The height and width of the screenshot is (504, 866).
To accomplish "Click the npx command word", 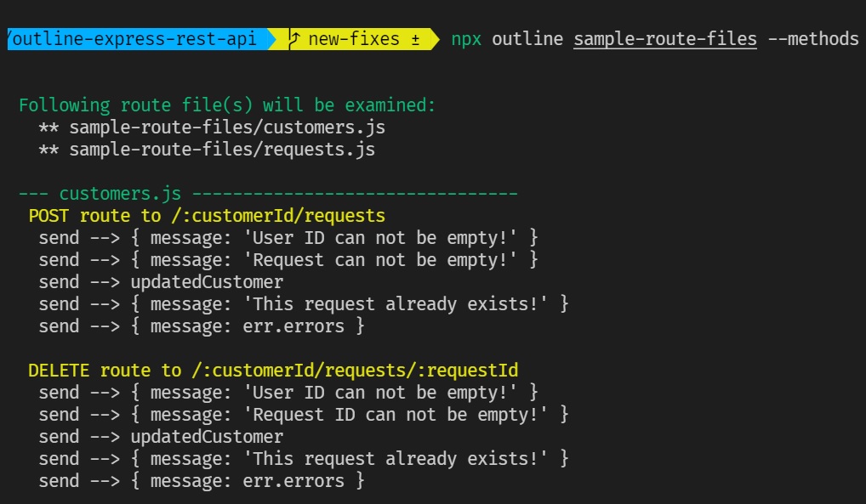I will 467,39.
